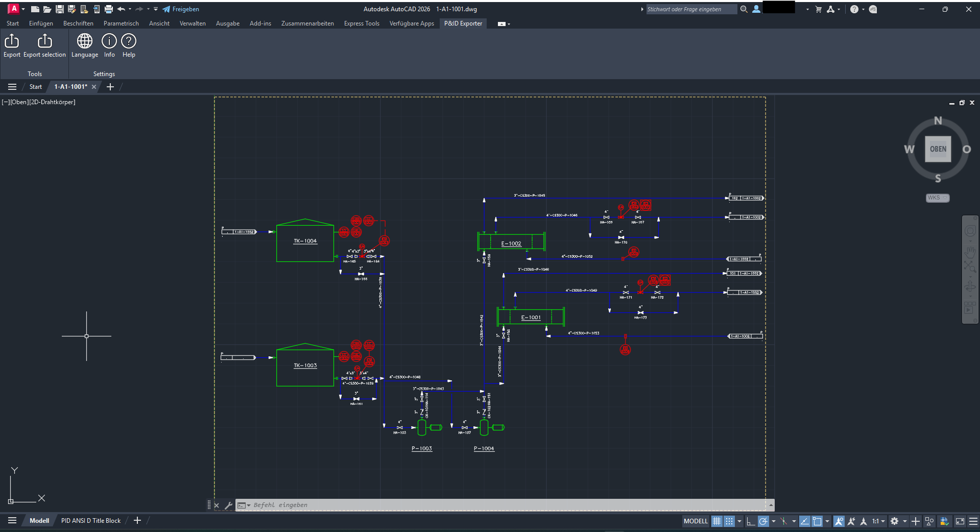
Task: Toggle the drawing grid in the status bar
Action: 717,521
